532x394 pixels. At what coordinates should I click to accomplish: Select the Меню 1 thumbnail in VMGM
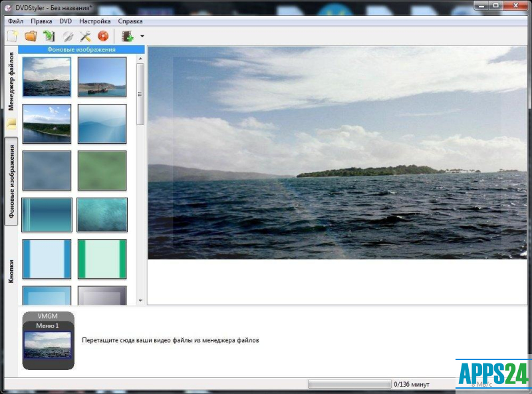[48, 345]
